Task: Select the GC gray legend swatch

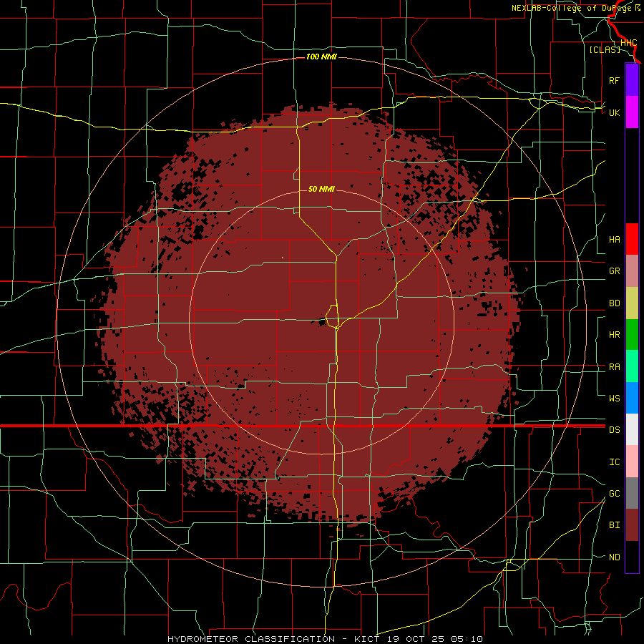Action: click(632, 493)
